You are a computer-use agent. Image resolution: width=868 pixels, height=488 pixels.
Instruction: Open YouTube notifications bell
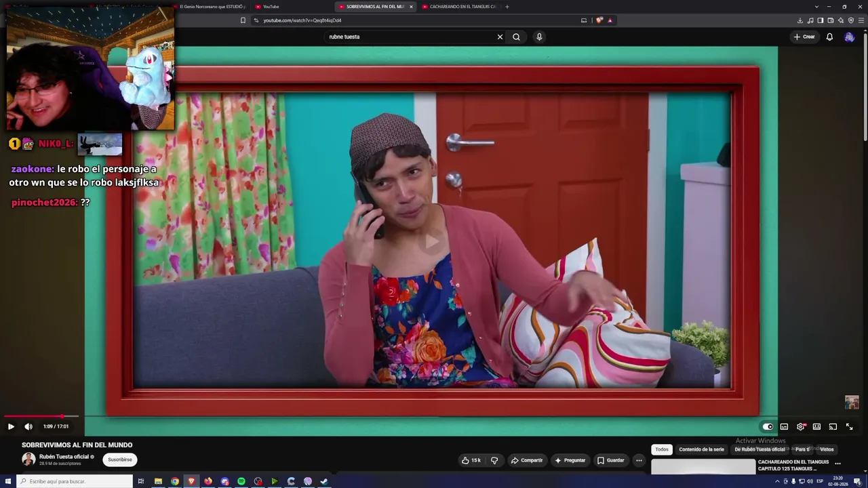coord(829,37)
